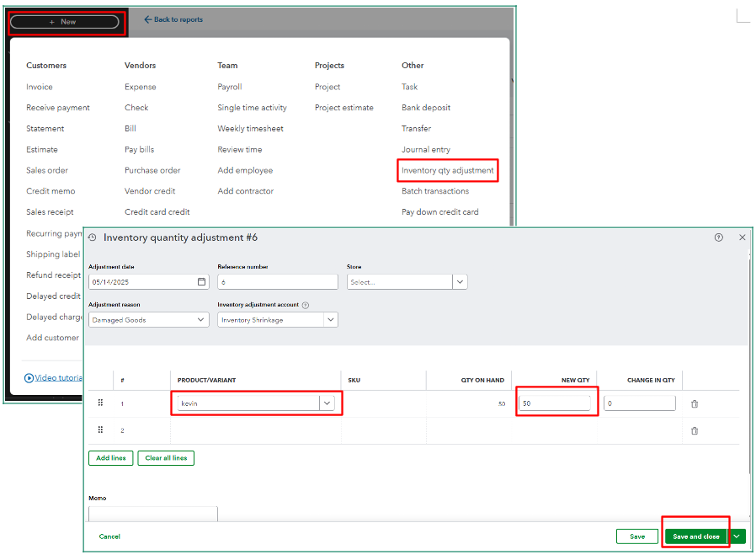Click the info icon beside Inventory adjustment account
This screenshot has width=756, height=555.
[306, 305]
